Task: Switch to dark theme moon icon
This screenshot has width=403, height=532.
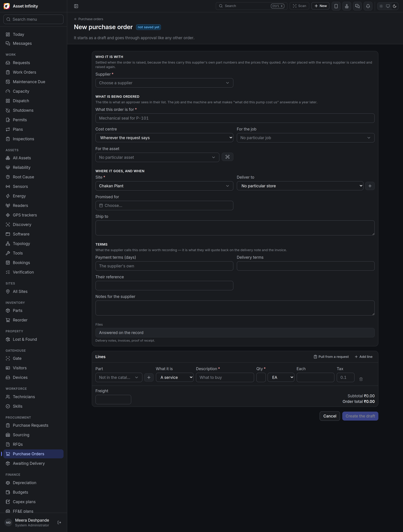Action: pos(394,6)
